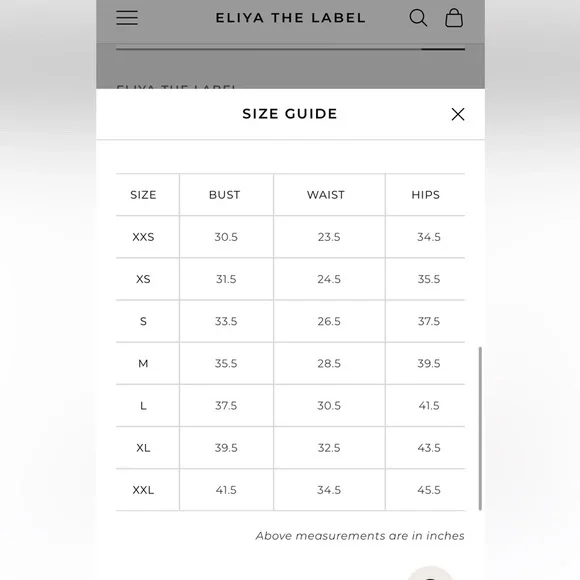Select the SIZE column header

143,195
